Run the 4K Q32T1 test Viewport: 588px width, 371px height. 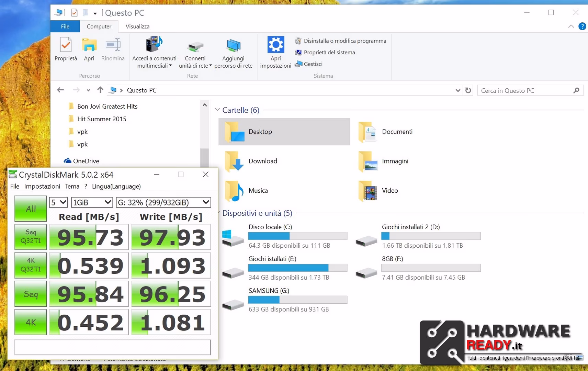[x=31, y=265]
